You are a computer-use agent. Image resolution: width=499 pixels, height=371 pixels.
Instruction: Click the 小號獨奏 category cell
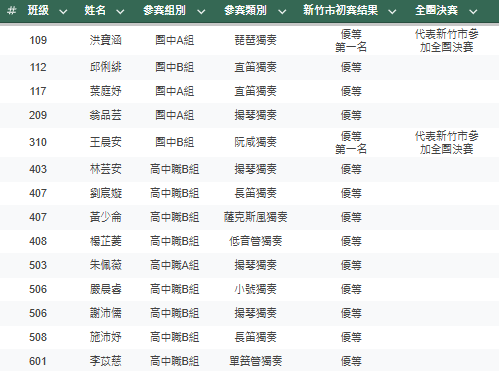pos(256,289)
